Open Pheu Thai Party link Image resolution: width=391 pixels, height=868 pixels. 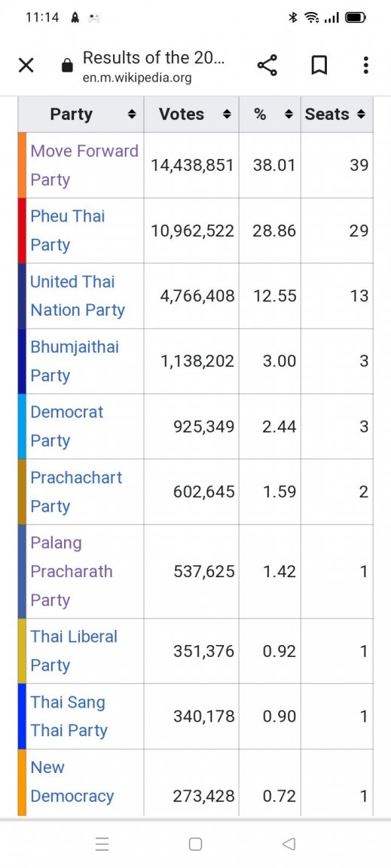pos(68,231)
